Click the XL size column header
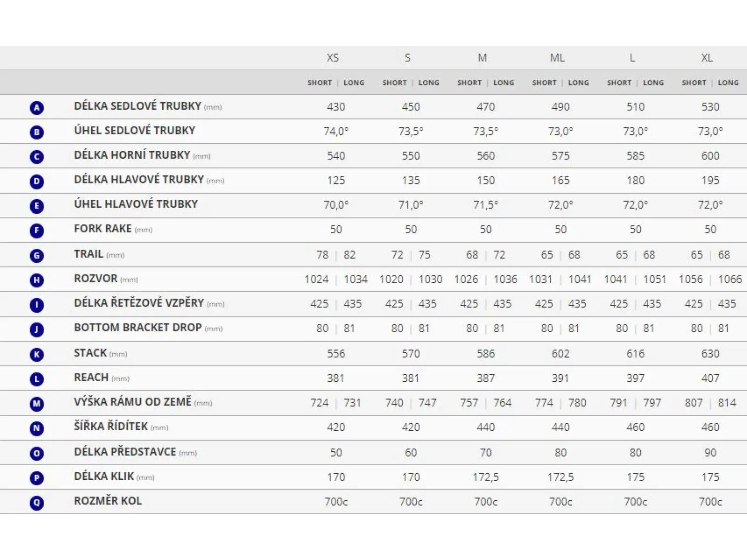747x560 pixels. pyautogui.click(x=707, y=58)
